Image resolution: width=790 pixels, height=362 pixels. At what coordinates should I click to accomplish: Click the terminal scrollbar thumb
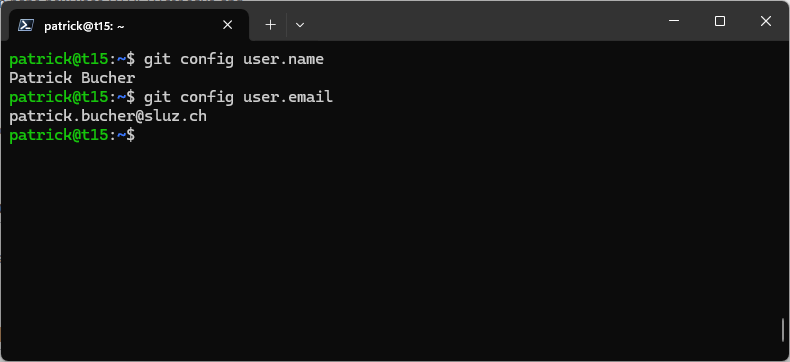coord(783,330)
